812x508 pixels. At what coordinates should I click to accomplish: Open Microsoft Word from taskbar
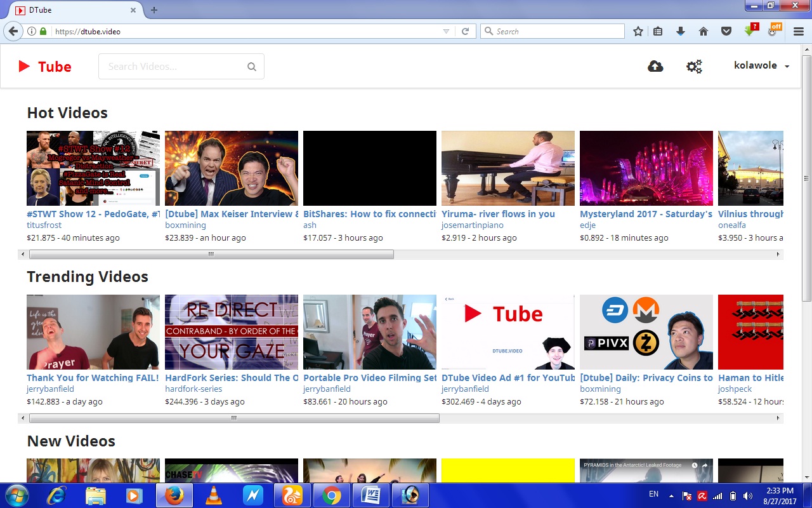tap(370, 495)
